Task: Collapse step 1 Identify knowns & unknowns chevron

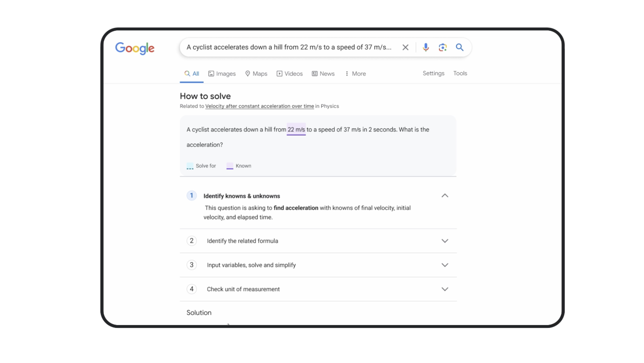Action: click(445, 195)
